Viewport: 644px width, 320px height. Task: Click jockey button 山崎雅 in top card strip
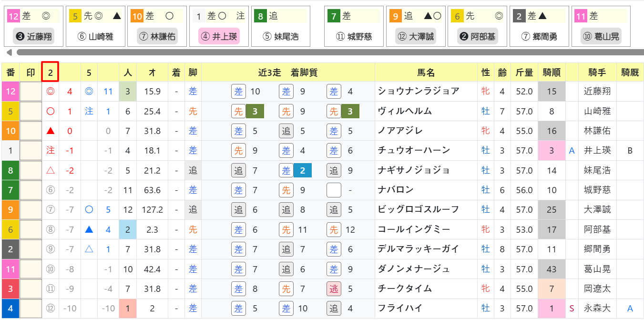[x=95, y=36]
